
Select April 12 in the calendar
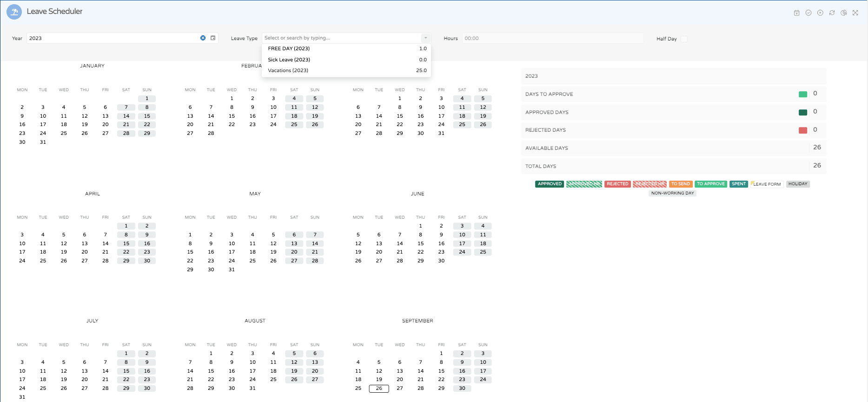tap(64, 244)
